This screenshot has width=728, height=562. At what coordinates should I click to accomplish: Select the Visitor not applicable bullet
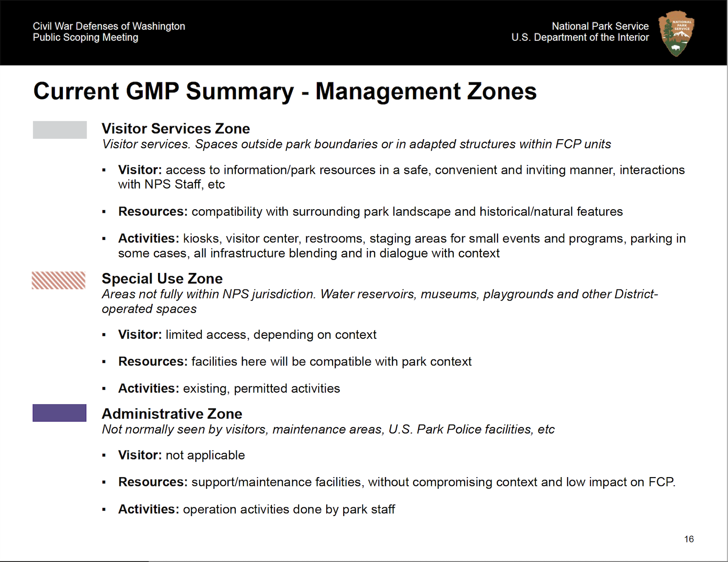pos(181,455)
